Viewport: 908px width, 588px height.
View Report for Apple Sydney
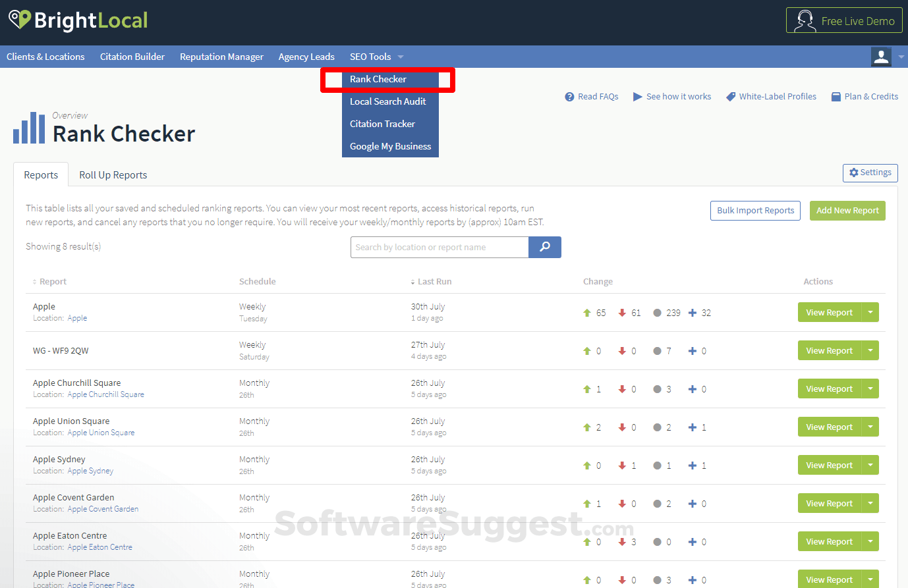pos(829,465)
